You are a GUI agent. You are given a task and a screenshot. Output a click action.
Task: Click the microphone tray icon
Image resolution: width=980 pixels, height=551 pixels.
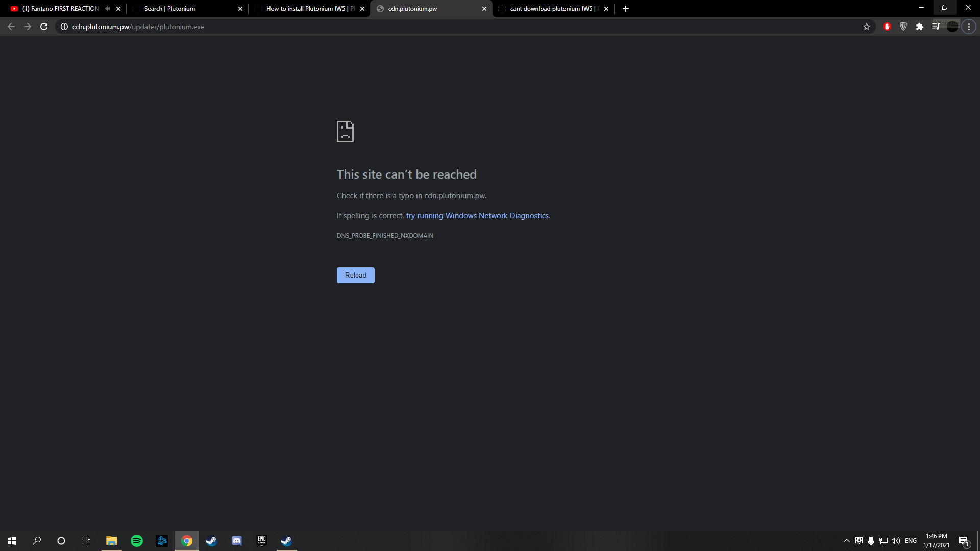click(871, 541)
